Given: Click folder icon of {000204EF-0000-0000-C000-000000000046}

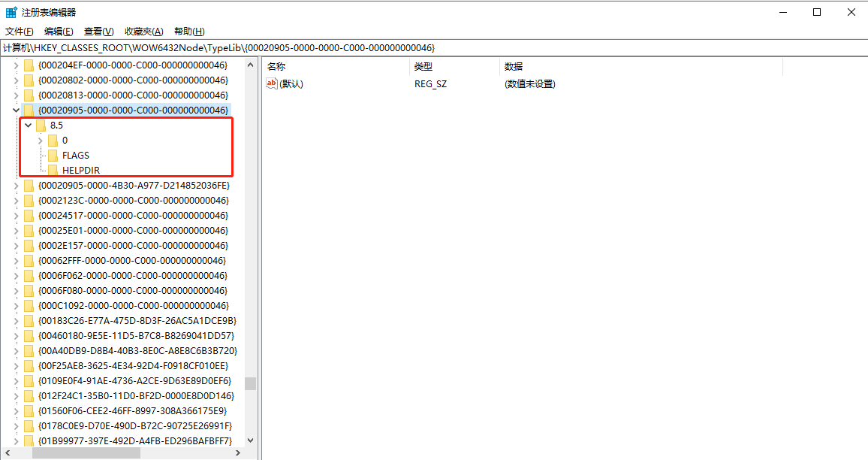Looking at the screenshot, I should coord(29,65).
